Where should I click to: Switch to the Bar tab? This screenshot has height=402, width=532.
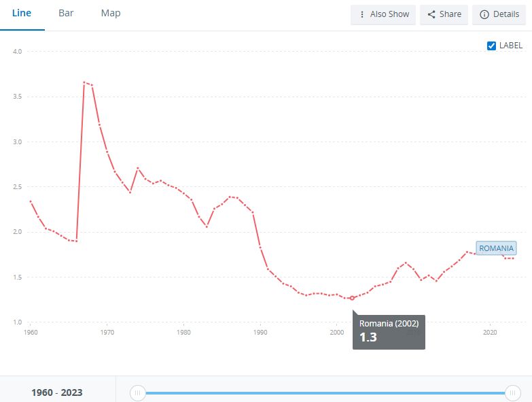click(66, 14)
